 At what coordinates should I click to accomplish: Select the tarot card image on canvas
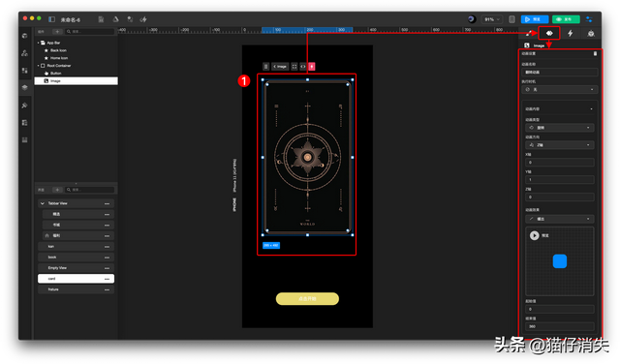pos(308,157)
